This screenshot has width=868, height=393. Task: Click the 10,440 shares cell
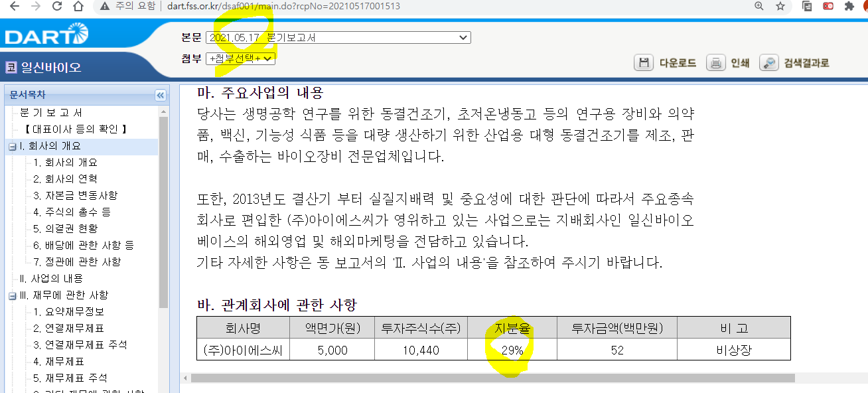click(421, 350)
